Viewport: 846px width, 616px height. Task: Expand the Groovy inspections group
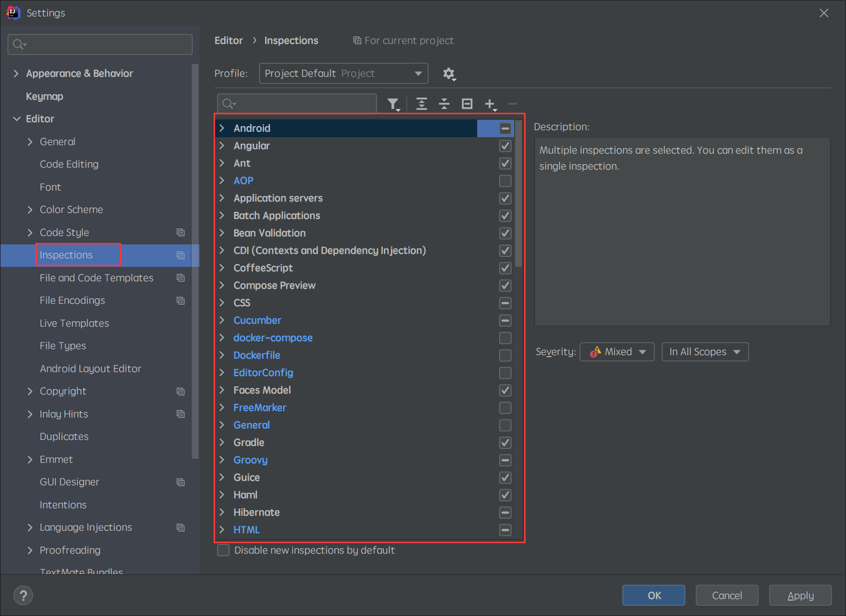tap(222, 460)
